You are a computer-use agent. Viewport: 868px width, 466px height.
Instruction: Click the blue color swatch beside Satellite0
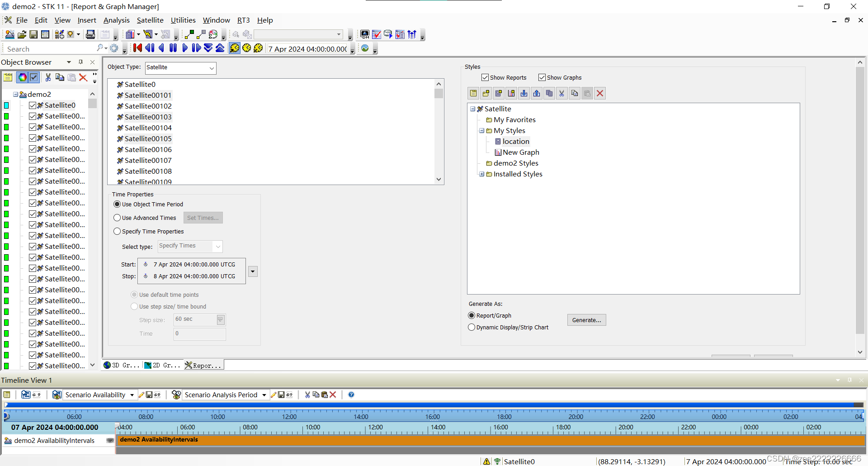[6, 105]
